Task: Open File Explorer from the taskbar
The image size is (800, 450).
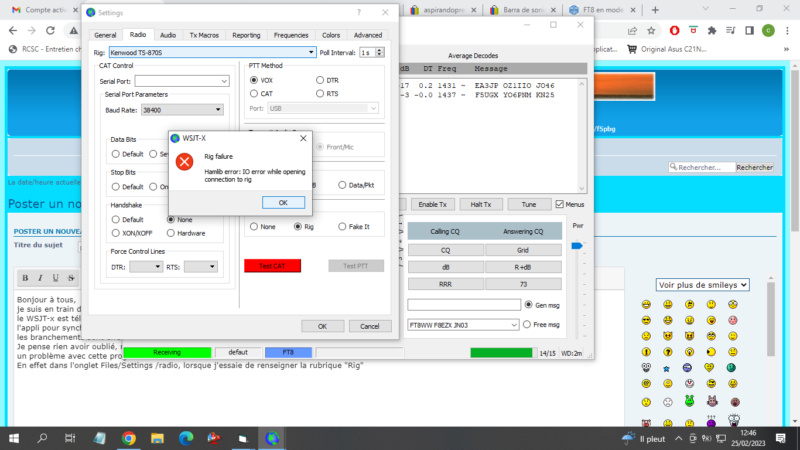Action: [x=157, y=438]
